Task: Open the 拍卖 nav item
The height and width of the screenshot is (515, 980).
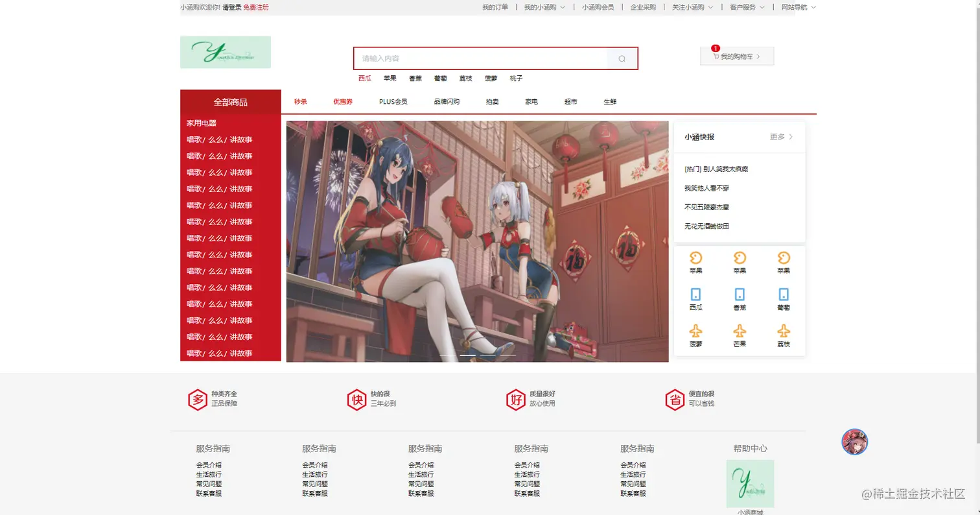Action: 493,102
